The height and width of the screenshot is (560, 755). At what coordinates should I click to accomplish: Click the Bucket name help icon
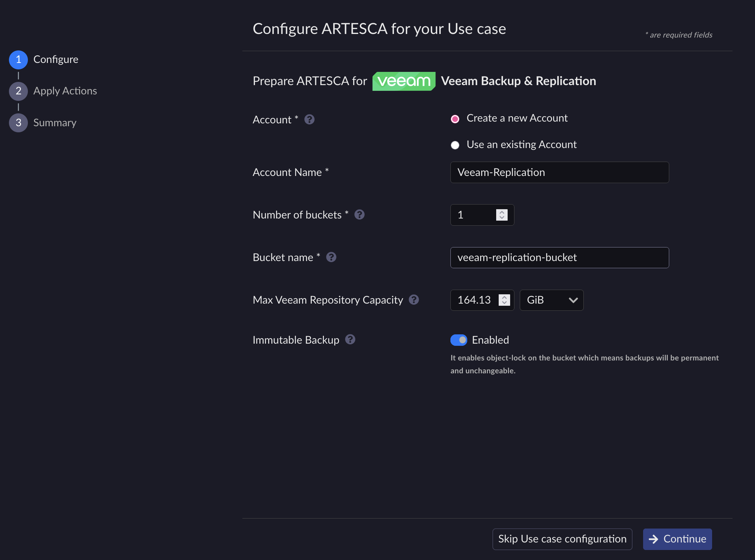(331, 257)
